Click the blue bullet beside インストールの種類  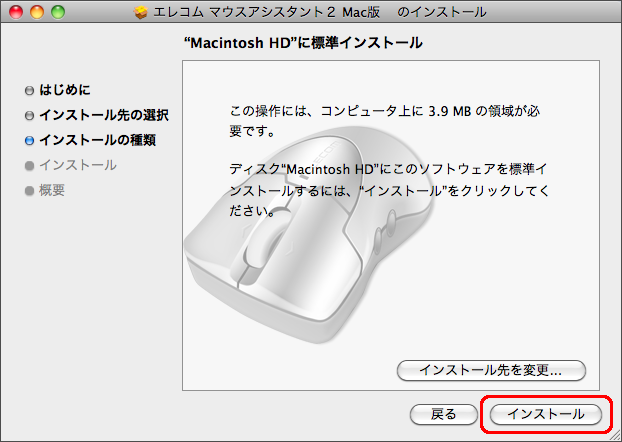point(29,141)
